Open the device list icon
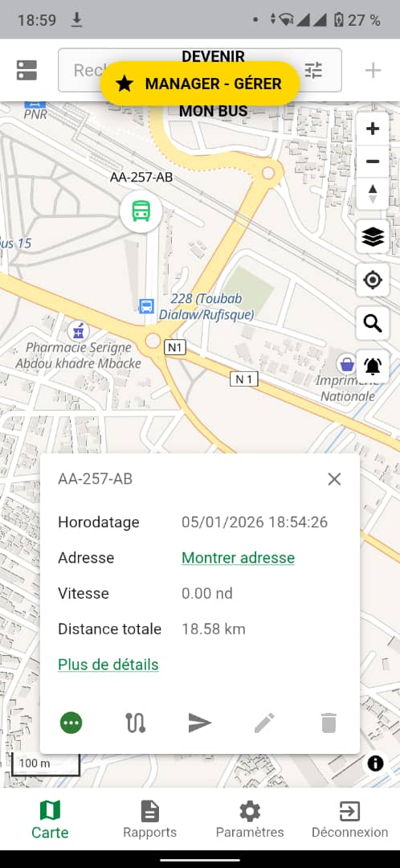This screenshot has width=400, height=868. click(27, 70)
